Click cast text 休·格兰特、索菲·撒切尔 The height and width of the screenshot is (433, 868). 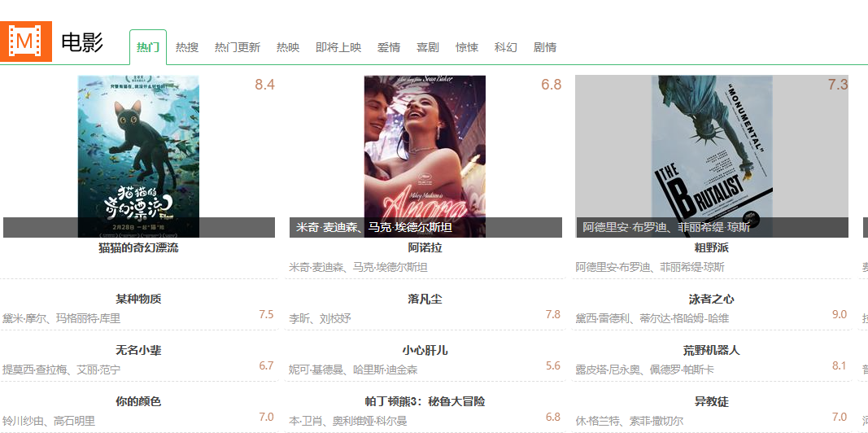[630, 421]
